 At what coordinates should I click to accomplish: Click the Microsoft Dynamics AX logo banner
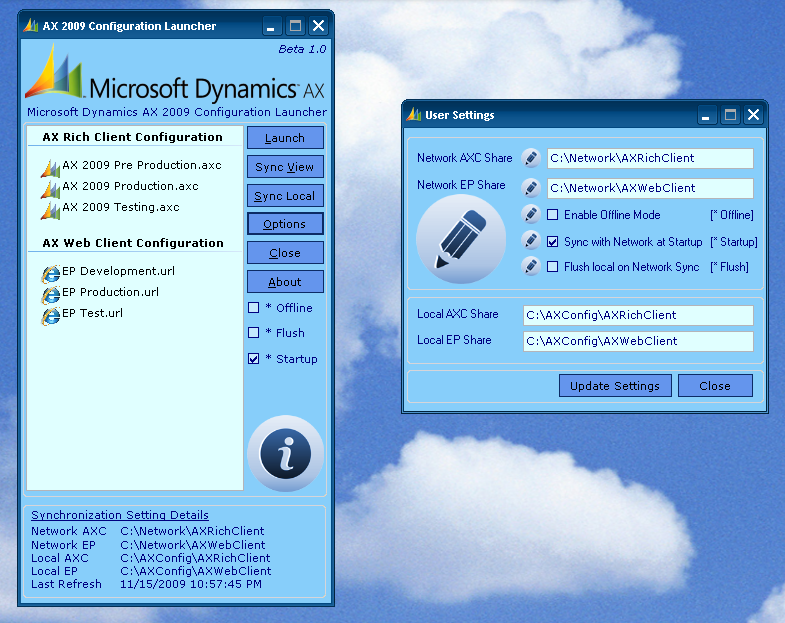[x=175, y=74]
